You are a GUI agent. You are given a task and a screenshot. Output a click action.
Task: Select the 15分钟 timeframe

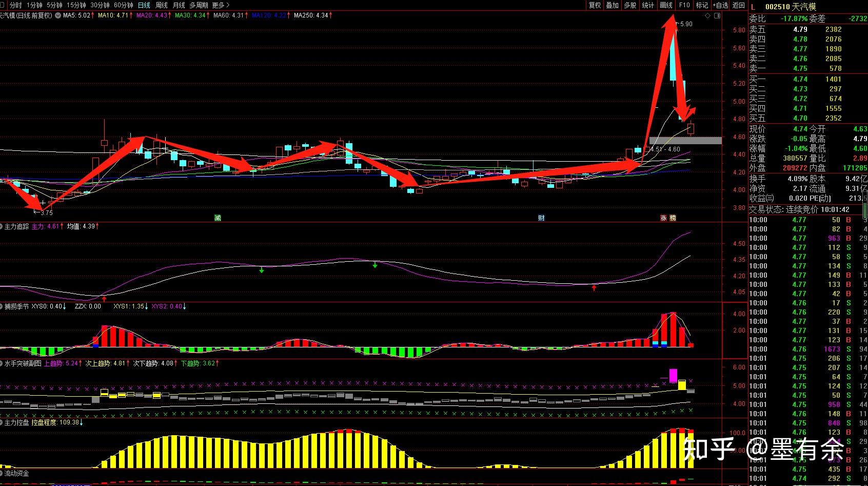point(76,5)
